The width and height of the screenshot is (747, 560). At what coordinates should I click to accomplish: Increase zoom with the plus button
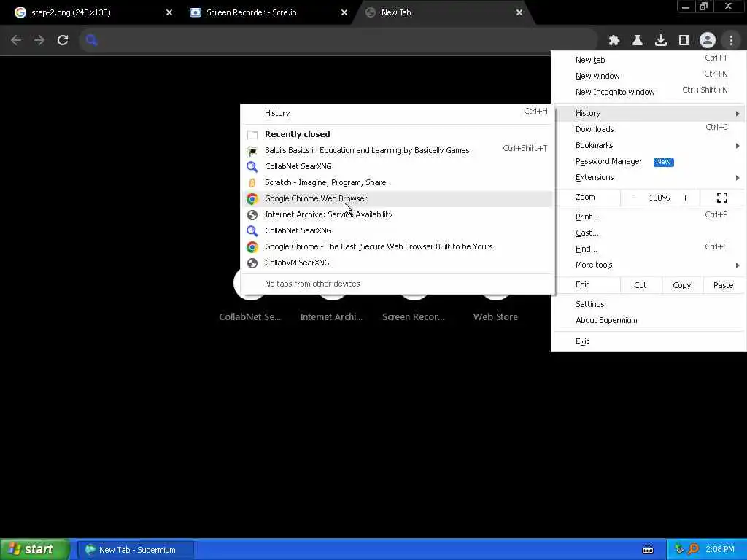pos(685,198)
